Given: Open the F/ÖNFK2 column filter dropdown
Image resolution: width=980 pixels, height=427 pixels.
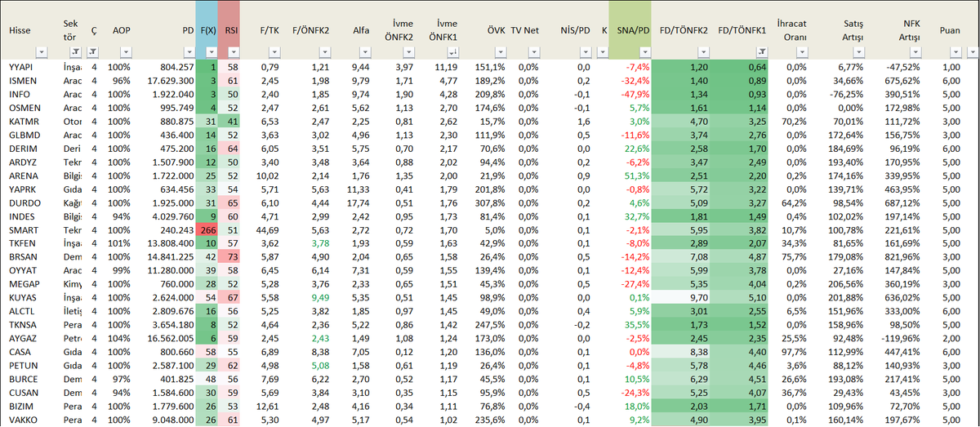Looking at the screenshot, I should click(323, 51).
